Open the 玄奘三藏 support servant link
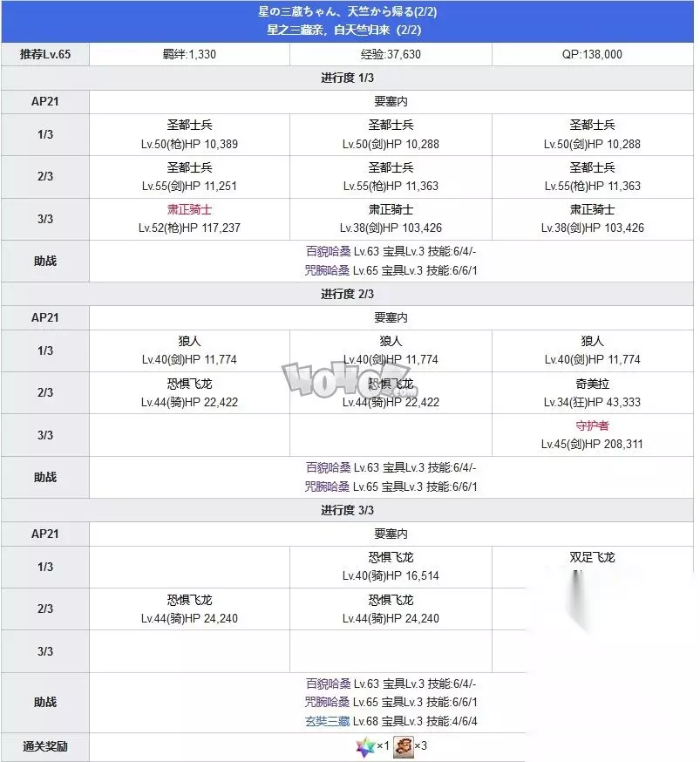Image resolution: width=700 pixels, height=762 pixels. (x=327, y=721)
